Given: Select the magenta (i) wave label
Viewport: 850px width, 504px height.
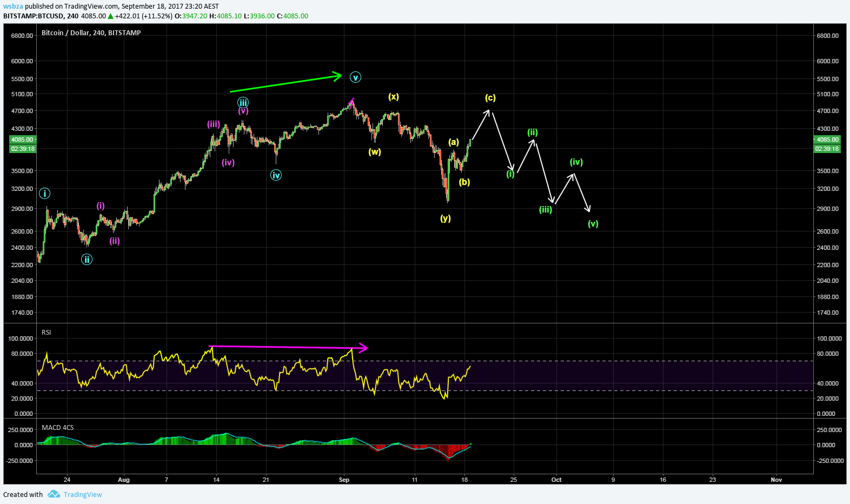Looking at the screenshot, I should (101, 205).
